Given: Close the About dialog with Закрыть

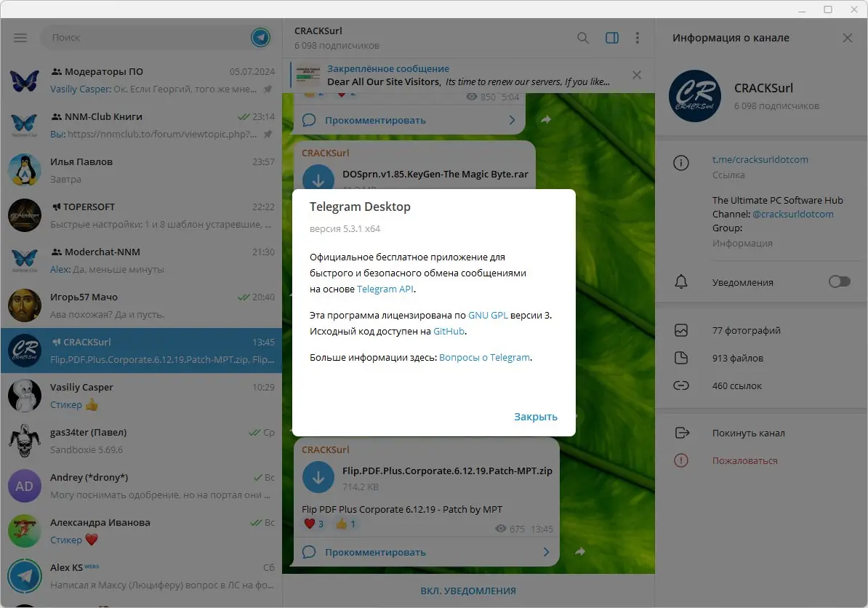Looking at the screenshot, I should pyautogui.click(x=535, y=417).
